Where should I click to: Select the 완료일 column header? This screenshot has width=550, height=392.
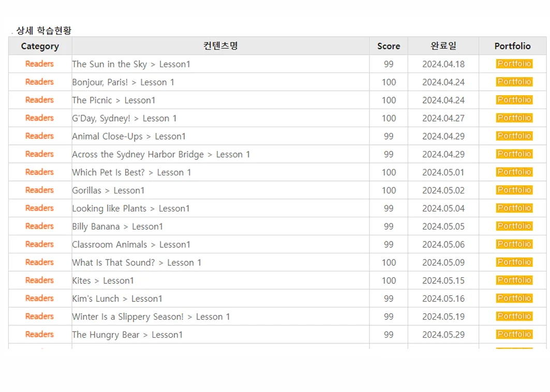443,46
